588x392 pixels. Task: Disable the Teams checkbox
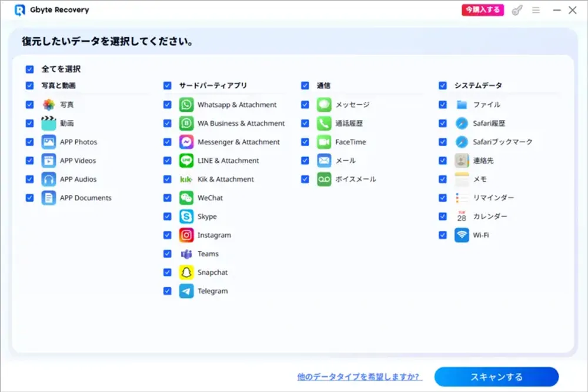click(168, 254)
